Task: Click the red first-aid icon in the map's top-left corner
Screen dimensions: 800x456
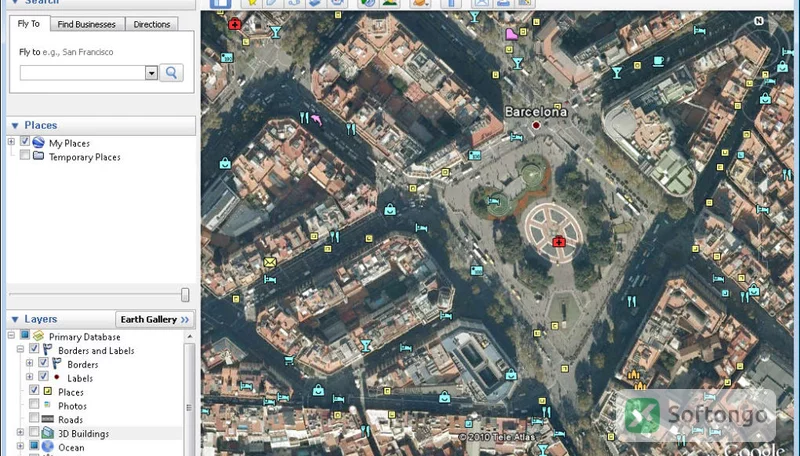Action: tap(235, 24)
